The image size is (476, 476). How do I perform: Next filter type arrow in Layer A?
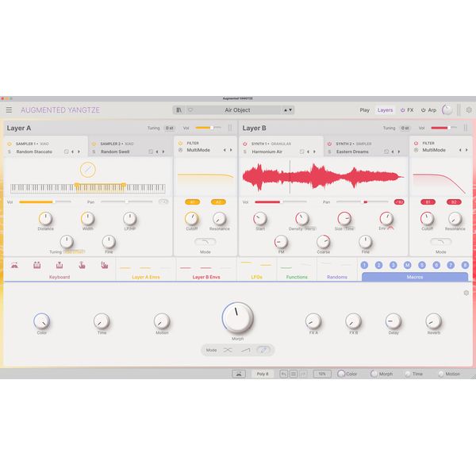tap(231, 150)
